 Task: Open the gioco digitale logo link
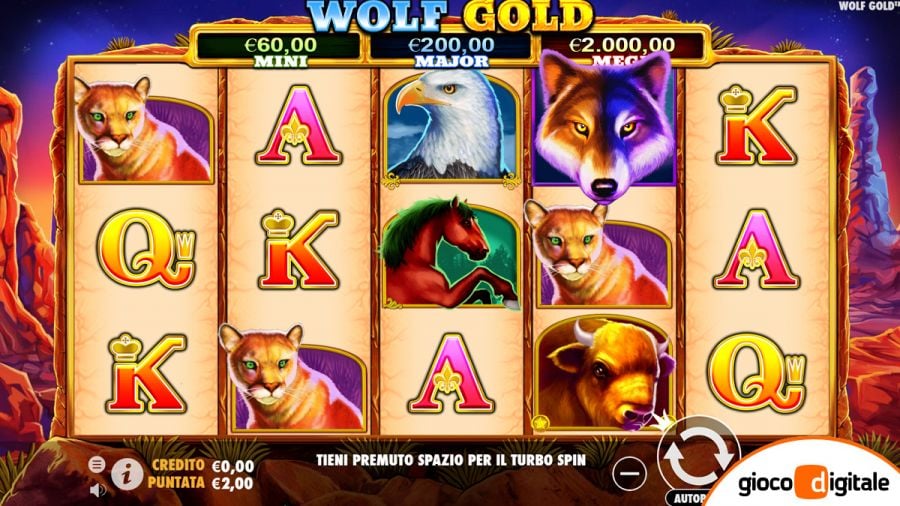coord(814,483)
